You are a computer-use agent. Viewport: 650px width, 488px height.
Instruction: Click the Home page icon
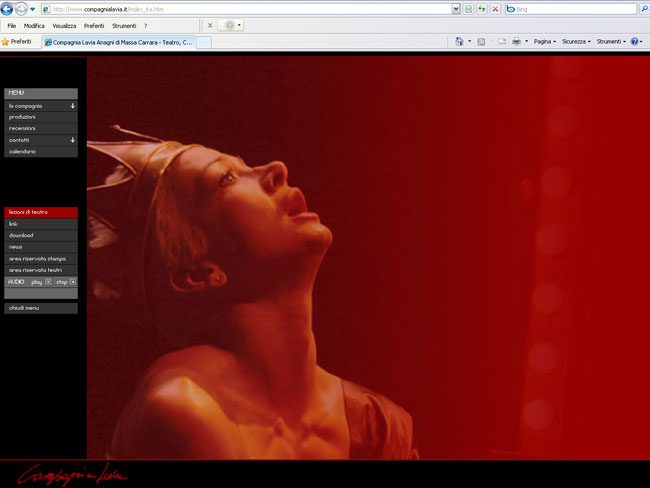(459, 41)
